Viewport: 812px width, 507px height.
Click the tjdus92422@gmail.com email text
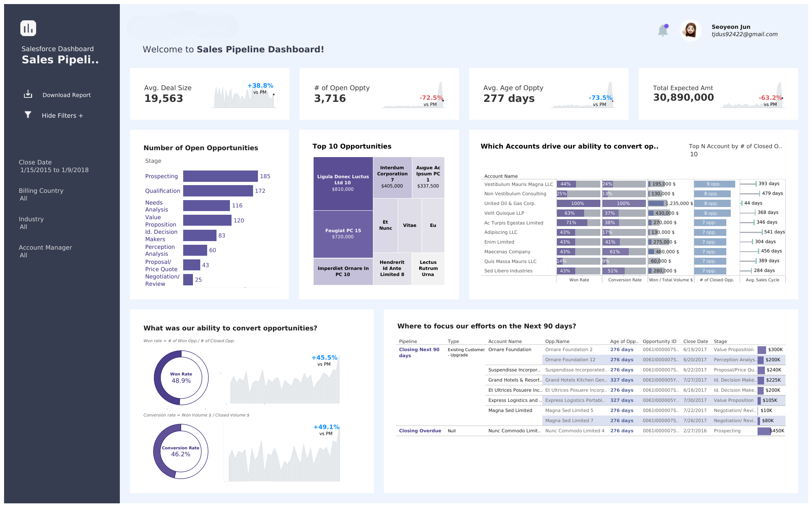[x=744, y=34]
